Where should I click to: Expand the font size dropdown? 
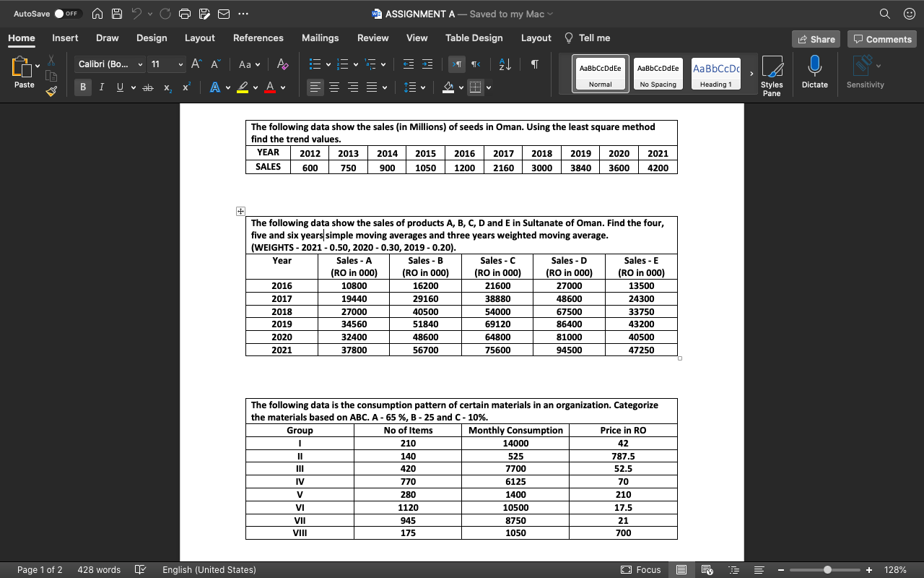tap(180, 64)
